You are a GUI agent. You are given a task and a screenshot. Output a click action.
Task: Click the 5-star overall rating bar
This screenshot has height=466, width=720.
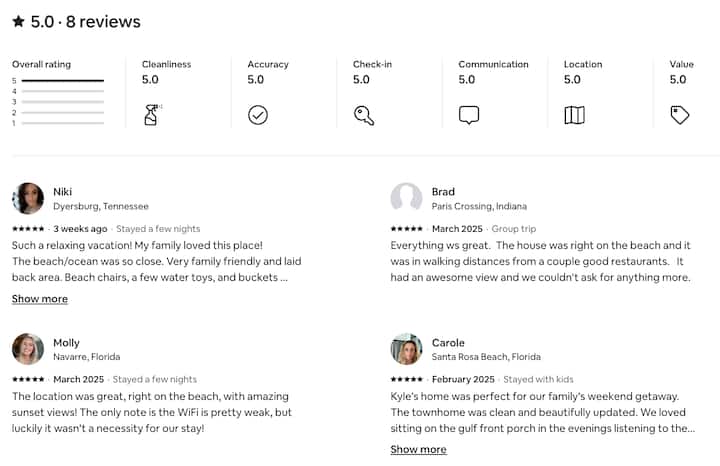62,80
